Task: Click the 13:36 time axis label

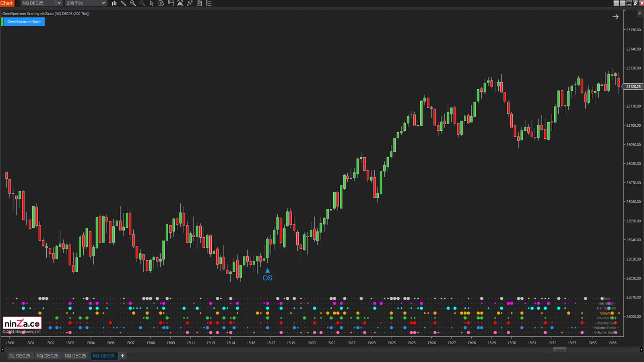Action: point(612,343)
